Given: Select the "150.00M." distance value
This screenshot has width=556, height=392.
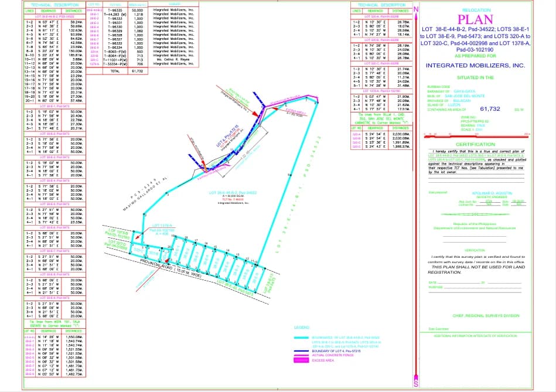Looking at the screenshot, I should click(76, 51).
